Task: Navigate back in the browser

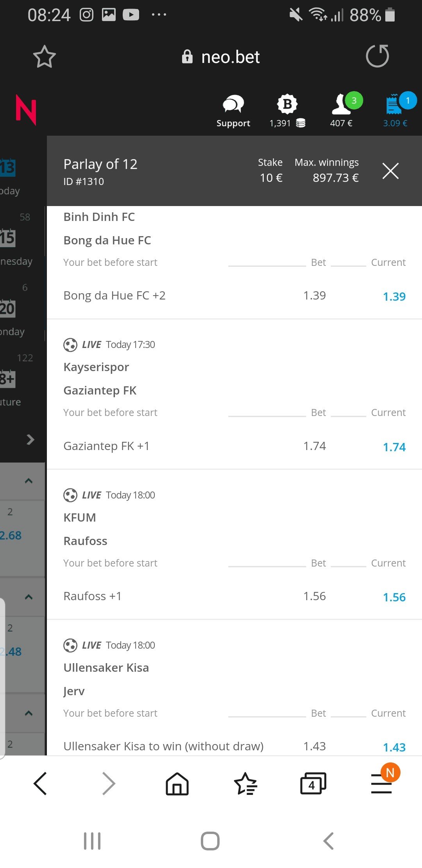Action: click(x=41, y=784)
